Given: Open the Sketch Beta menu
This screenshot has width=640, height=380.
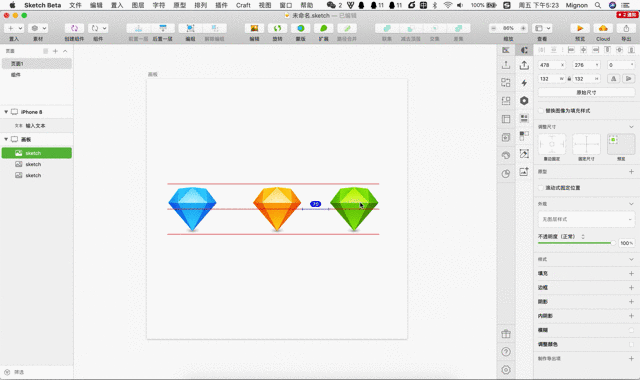Looking at the screenshot, I should [x=42, y=5].
